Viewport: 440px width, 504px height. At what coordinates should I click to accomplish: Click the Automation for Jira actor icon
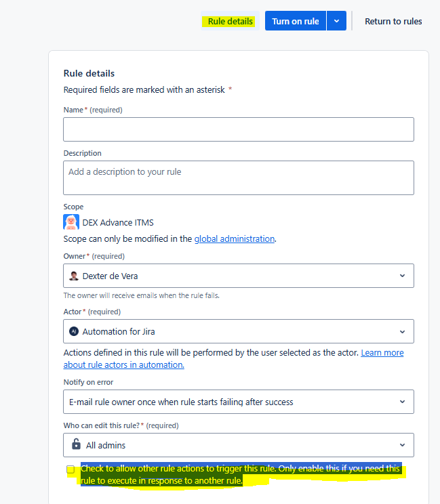tap(74, 331)
